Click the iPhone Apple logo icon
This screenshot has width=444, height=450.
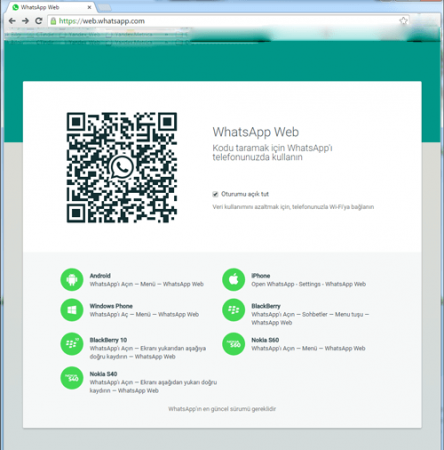pos(234,280)
